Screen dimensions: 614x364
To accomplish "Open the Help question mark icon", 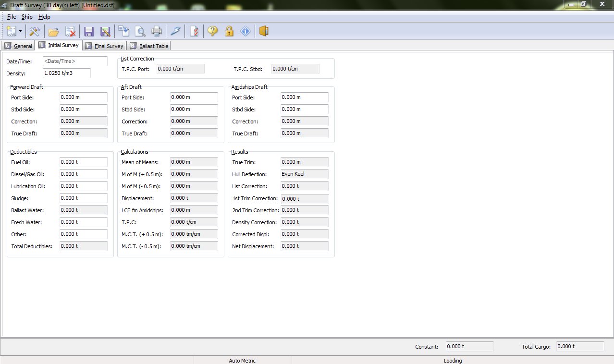I will pos(212,31).
